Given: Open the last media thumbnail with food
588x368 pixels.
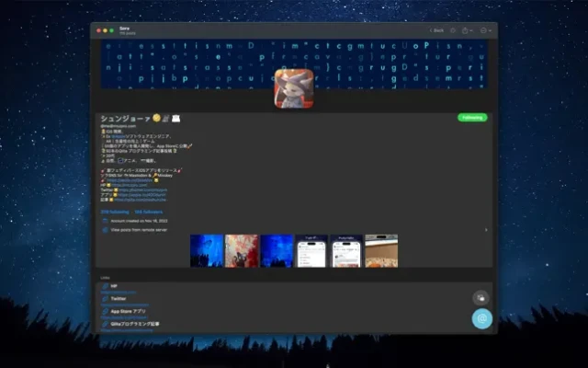Looking at the screenshot, I should pos(381,251).
